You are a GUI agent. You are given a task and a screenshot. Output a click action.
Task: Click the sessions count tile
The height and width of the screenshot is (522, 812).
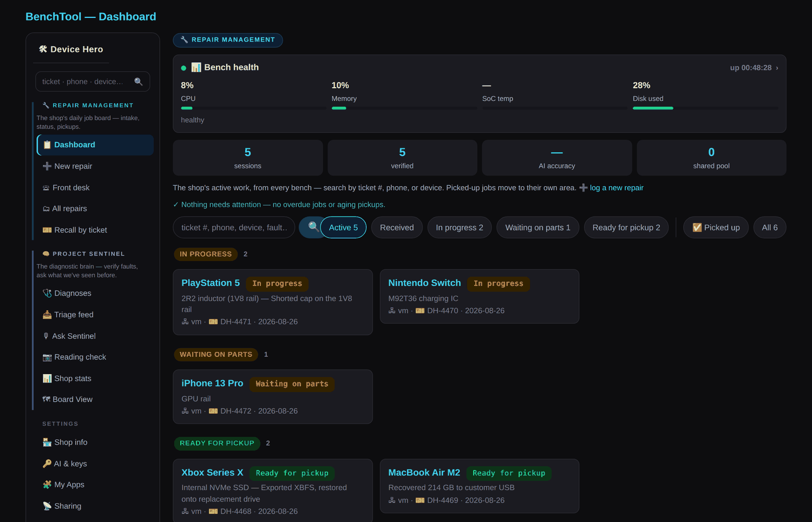(x=248, y=158)
